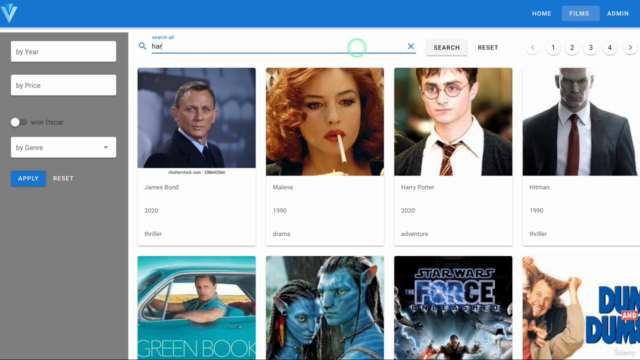Open the Avatar film poster
The image size is (640, 360).
(x=325, y=308)
